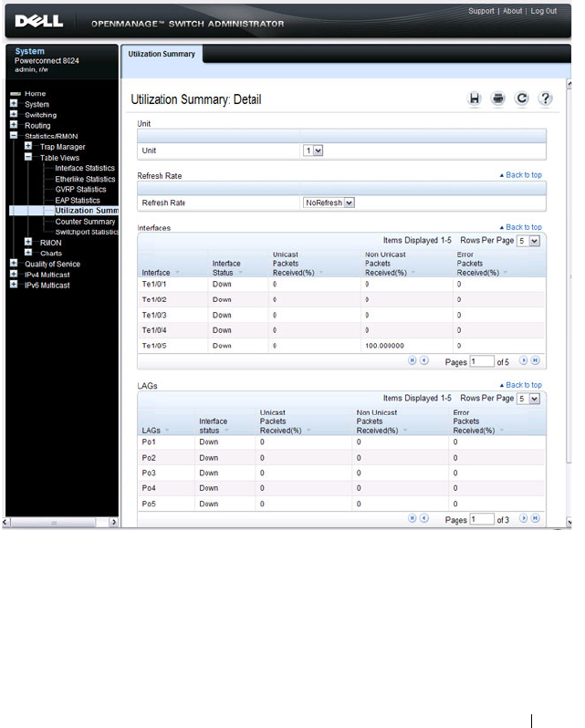Click the About link
This screenshot has width=585, height=728.
512,11
